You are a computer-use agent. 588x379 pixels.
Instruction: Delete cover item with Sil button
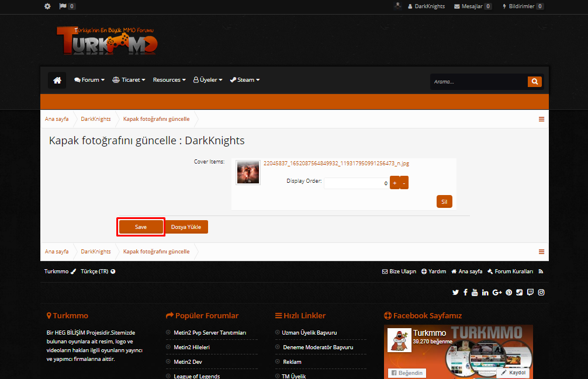click(x=444, y=201)
